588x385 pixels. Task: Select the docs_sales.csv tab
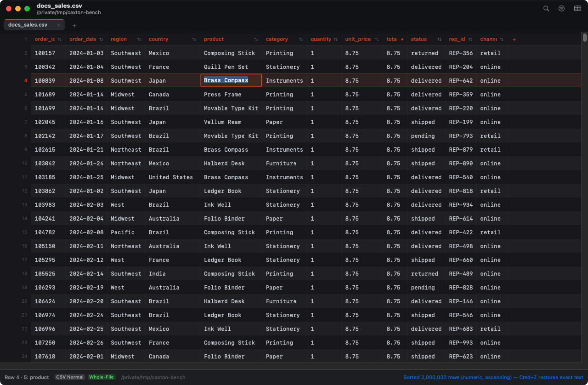(x=34, y=25)
